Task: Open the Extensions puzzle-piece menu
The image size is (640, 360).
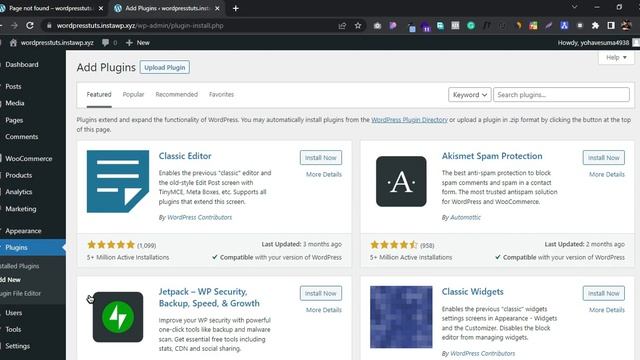Action: [x=595, y=26]
